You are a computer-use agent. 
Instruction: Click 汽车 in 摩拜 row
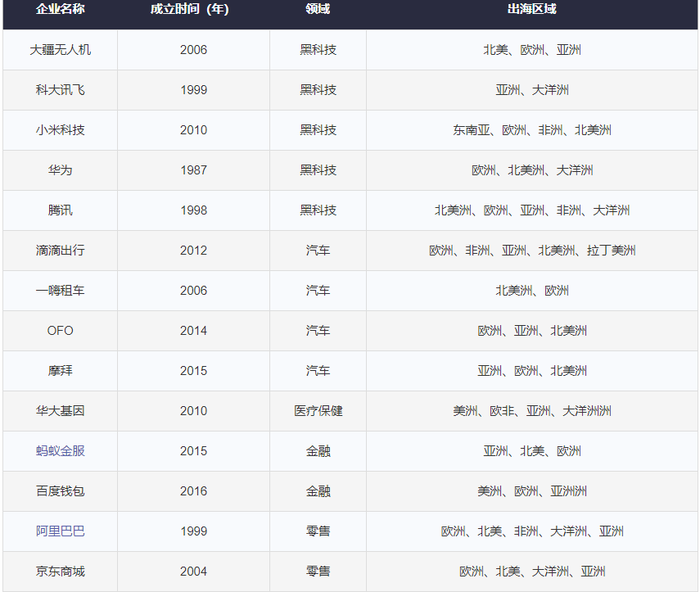click(x=318, y=371)
